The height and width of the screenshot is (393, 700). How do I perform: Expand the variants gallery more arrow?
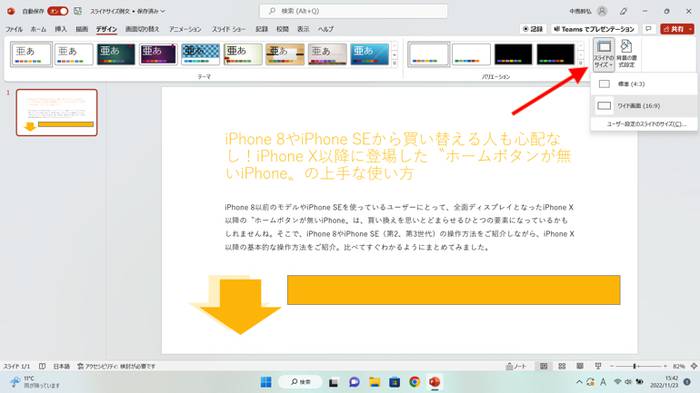[580, 63]
